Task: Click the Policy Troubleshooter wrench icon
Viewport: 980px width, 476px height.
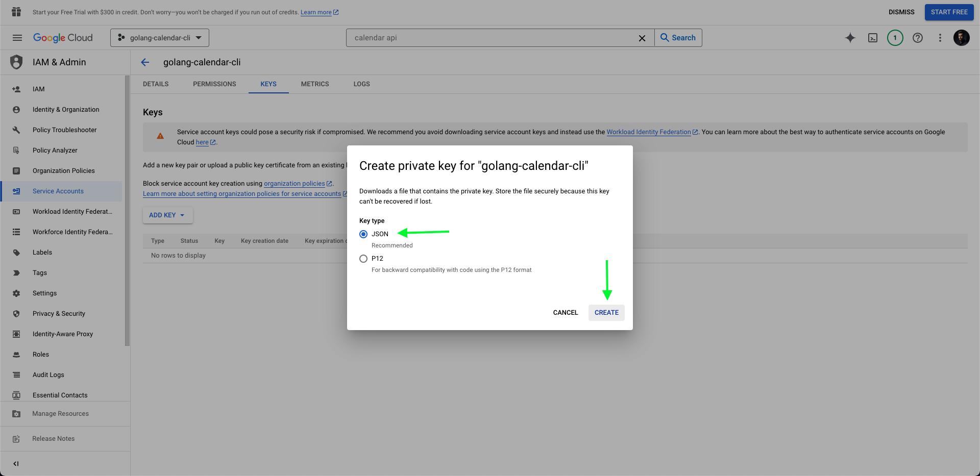Action: [x=16, y=130]
